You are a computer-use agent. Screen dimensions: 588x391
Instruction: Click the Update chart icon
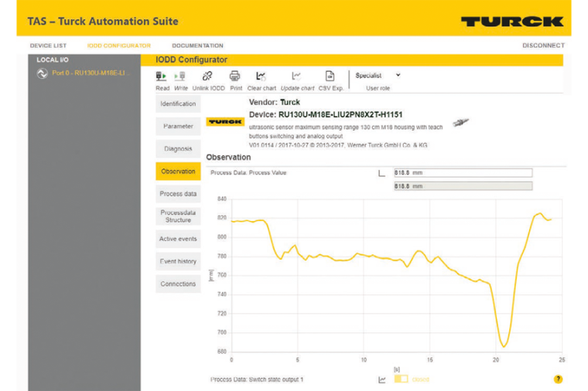pos(296,76)
